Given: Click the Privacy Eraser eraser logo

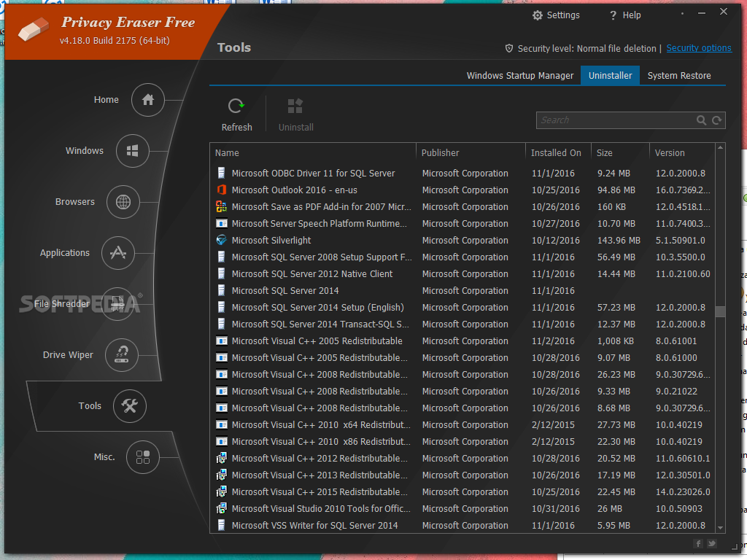Looking at the screenshot, I should click(x=34, y=29).
